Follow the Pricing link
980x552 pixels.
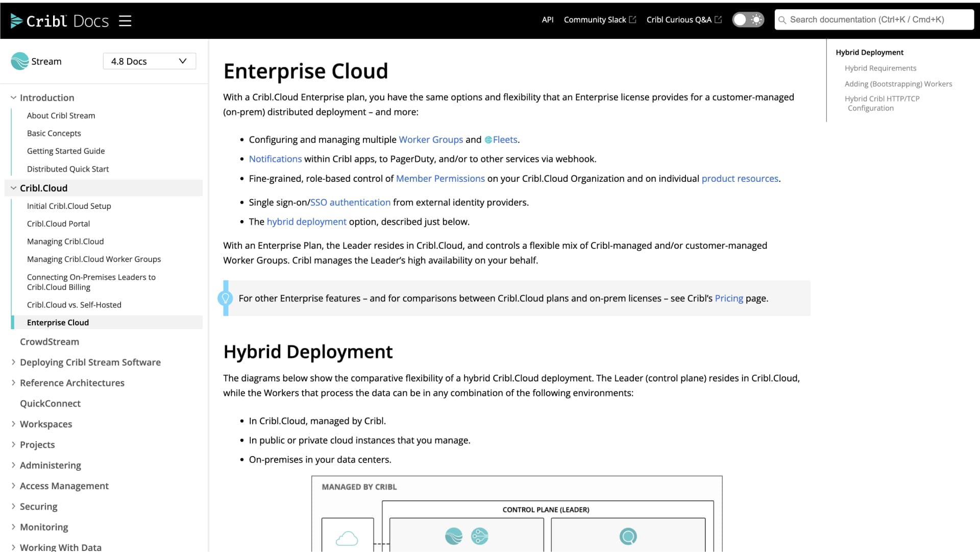[729, 298]
